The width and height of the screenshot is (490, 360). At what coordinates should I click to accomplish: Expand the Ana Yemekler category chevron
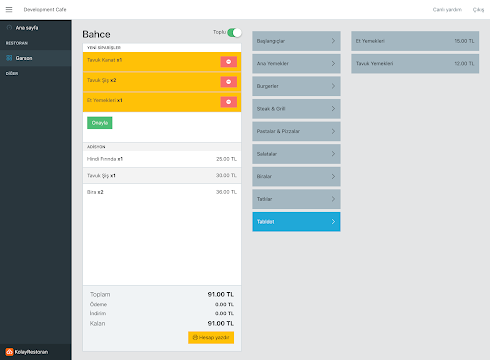[x=333, y=63]
